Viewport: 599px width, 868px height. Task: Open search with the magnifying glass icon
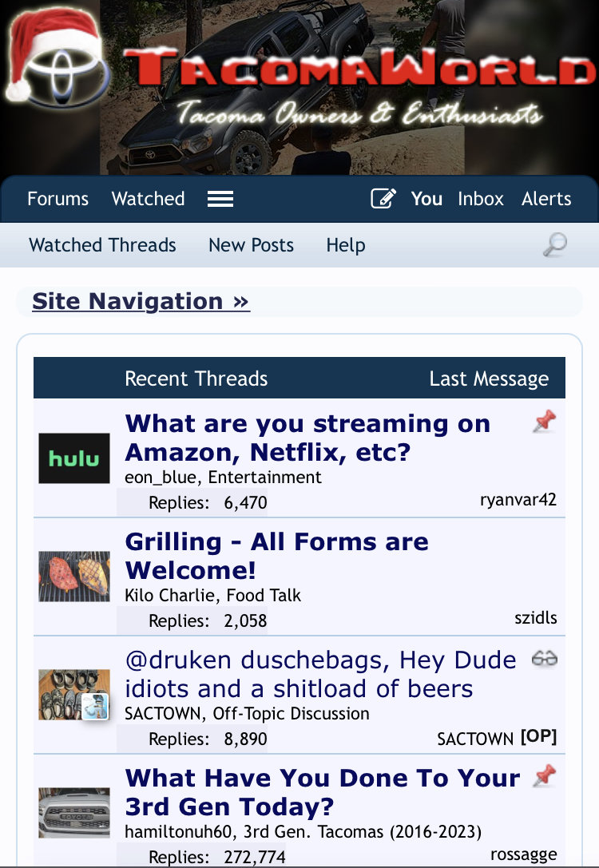click(555, 244)
